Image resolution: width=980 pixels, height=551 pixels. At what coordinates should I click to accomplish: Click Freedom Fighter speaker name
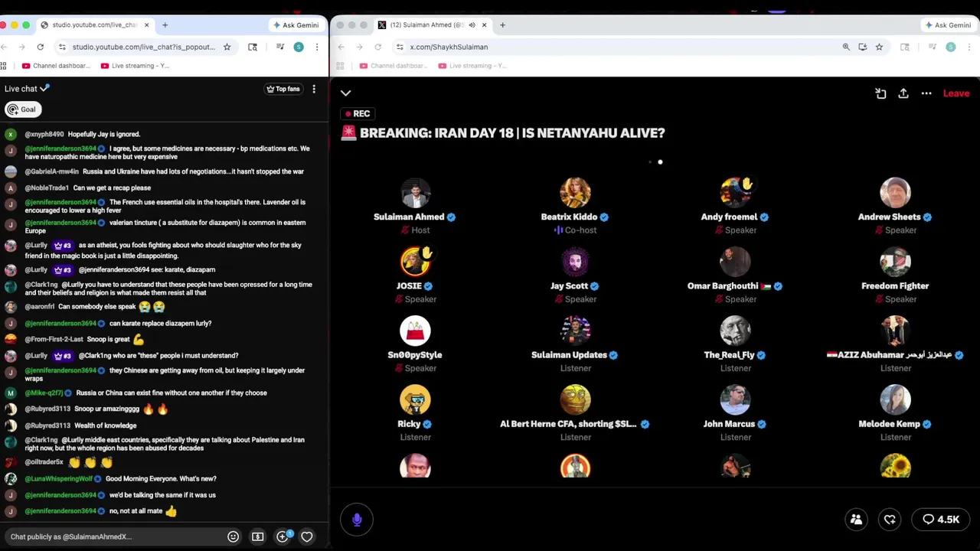tap(895, 286)
